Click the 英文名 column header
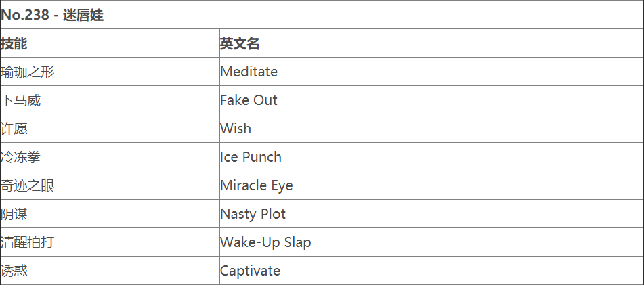 (240, 43)
